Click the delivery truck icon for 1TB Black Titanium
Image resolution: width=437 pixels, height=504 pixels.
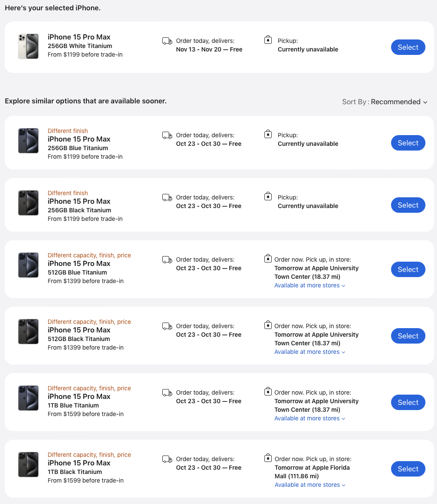coord(167,459)
